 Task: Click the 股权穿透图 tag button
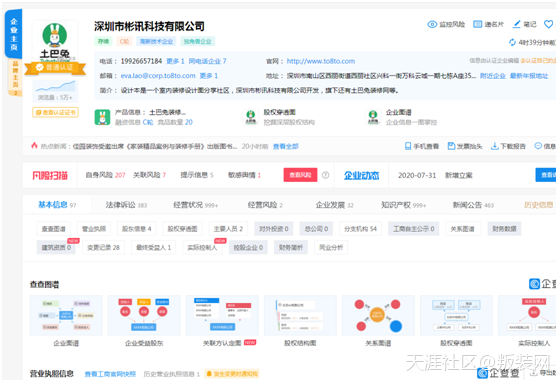coord(183,229)
